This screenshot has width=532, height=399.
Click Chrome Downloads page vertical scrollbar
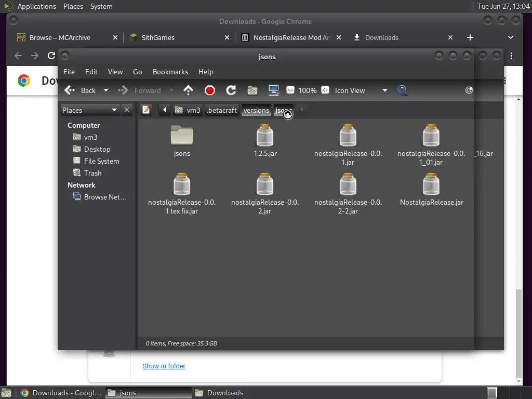(518, 332)
